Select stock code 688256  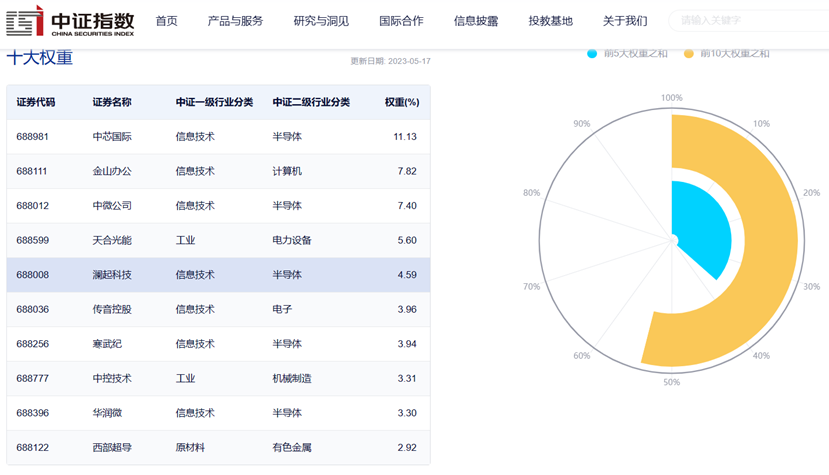(x=32, y=344)
